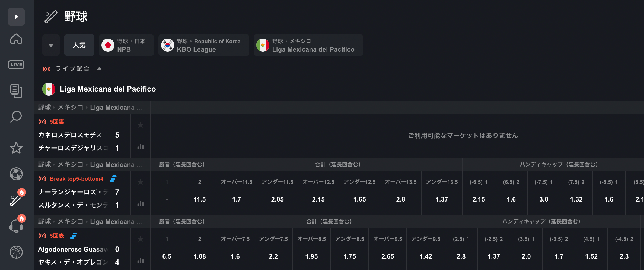Open the LIVE section icon
Viewport: 644px width, 270px height.
[16, 65]
